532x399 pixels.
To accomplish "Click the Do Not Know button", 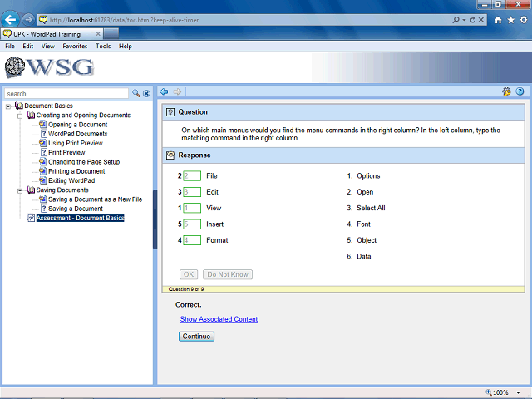I will coord(228,274).
